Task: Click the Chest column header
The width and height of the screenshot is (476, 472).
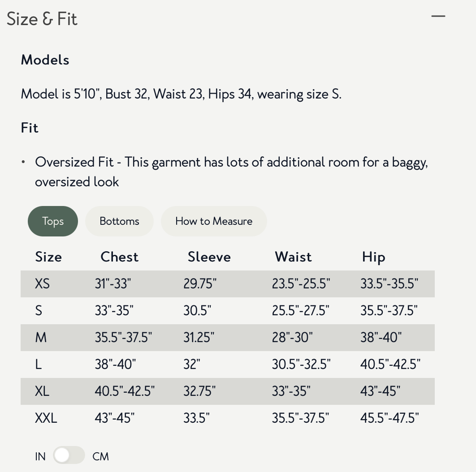Action: click(x=119, y=257)
